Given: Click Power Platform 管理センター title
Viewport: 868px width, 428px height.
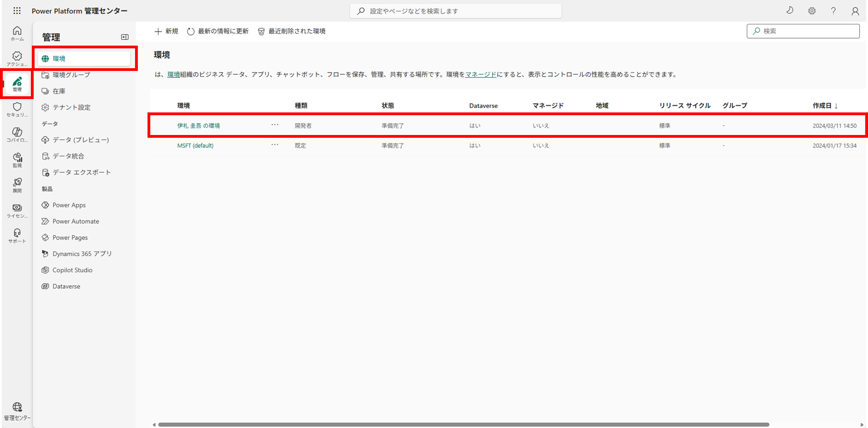Looking at the screenshot, I should point(80,11).
